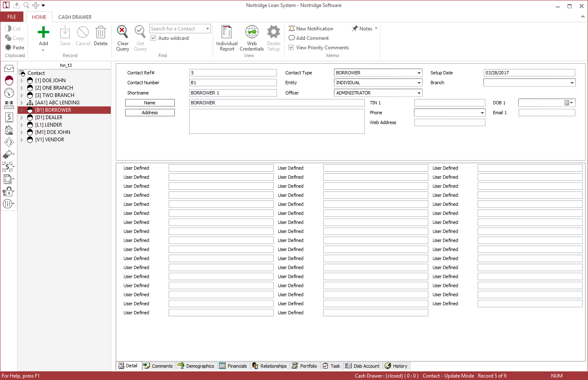Open the Entity dropdown

click(x=419, y=83)
